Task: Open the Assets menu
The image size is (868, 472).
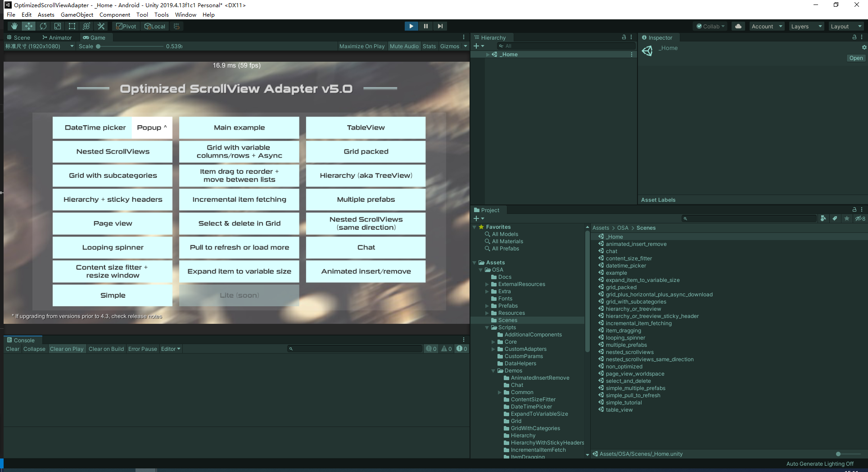Action: click(46, 14)
